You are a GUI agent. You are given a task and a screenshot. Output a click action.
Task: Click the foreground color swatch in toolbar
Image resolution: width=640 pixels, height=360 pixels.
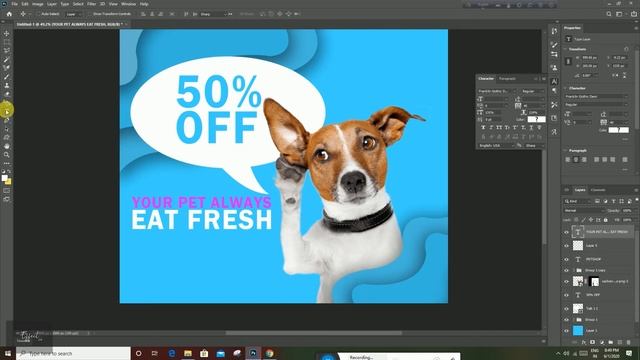click(x=4, y=178)
